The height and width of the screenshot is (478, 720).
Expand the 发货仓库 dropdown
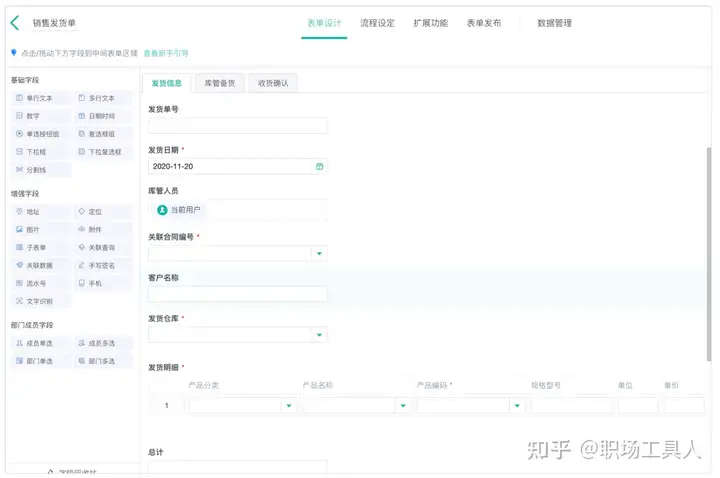click(x=319, y=335)
